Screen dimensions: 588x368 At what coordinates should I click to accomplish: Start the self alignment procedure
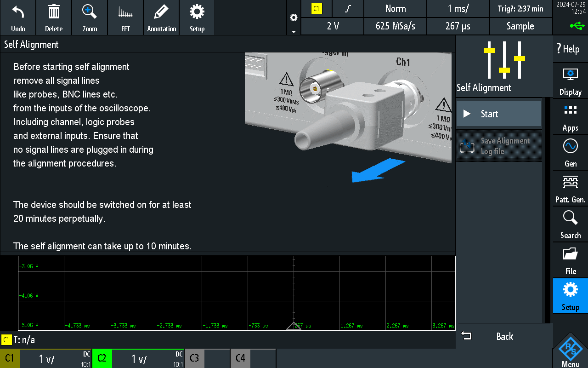click(499, 114)
